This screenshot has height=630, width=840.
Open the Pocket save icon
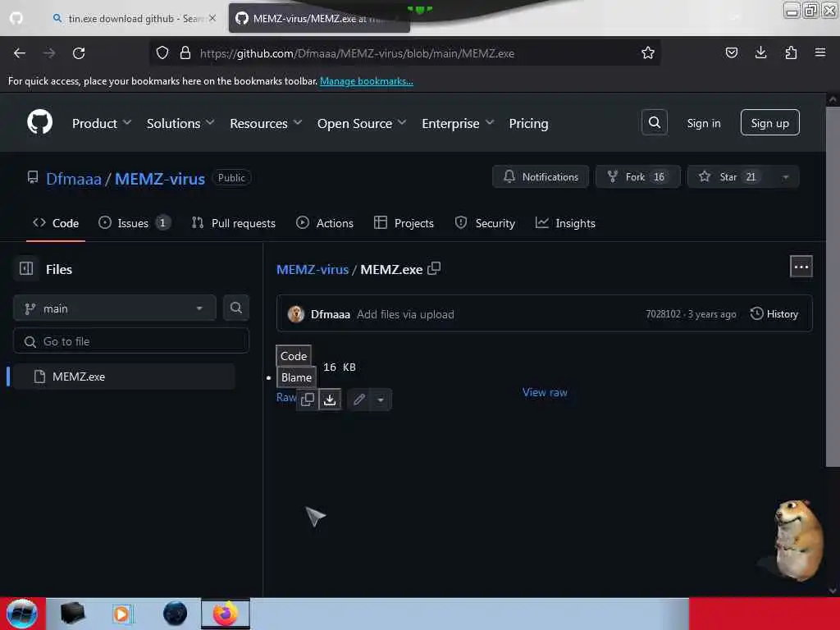click(731, 52)
